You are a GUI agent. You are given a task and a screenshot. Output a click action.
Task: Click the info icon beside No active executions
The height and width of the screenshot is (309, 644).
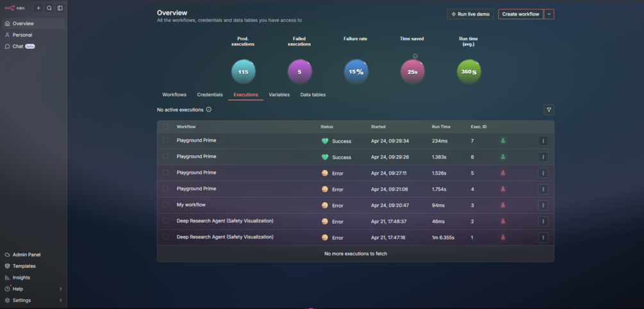coord(209,110)
